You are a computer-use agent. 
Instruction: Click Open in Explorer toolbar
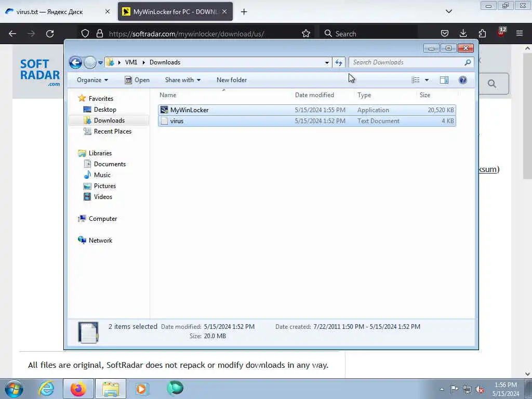click(x=137, y=80)
